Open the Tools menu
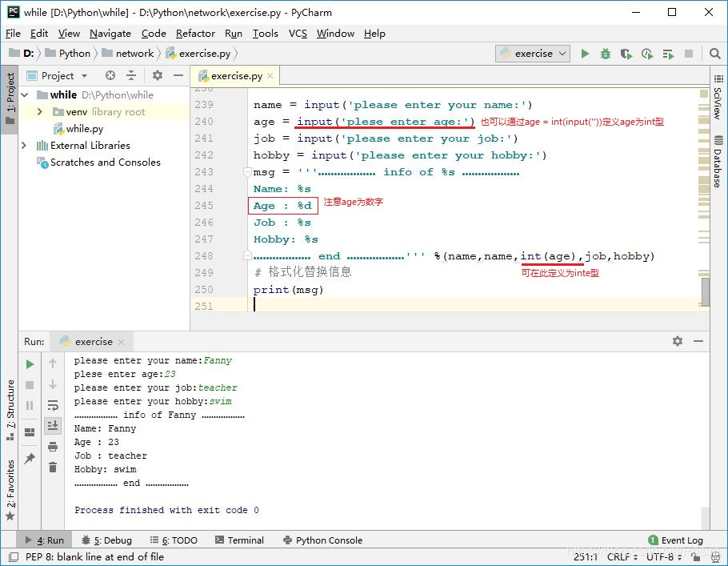Viewport: 728px width, 566px height. tap(265, 34)
